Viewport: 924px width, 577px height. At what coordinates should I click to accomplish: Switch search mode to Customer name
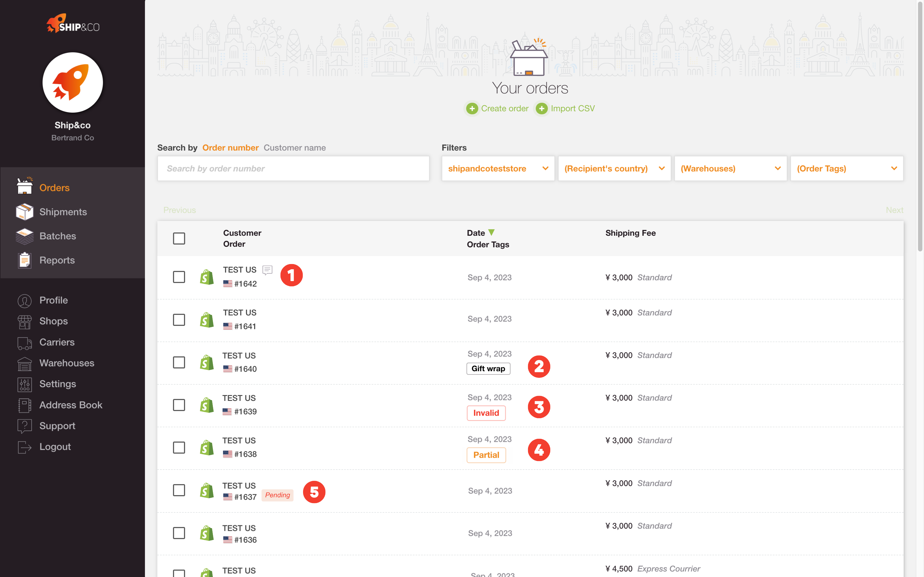(294, 148)
